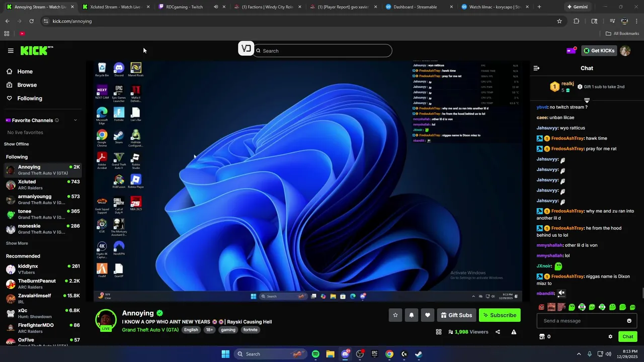The width and height of the screenshot is (644, 362).
Task: Open a new browser tab
Action: coord(539,7)
